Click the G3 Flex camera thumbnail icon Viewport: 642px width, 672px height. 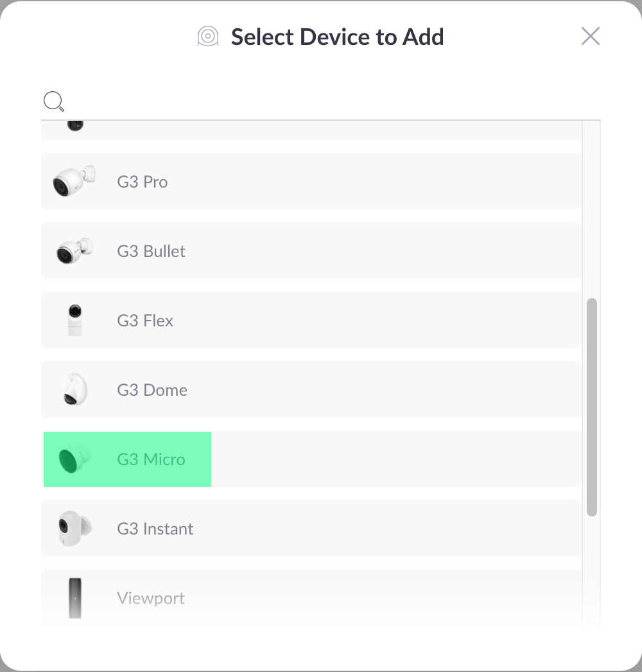tap(74, 320)
